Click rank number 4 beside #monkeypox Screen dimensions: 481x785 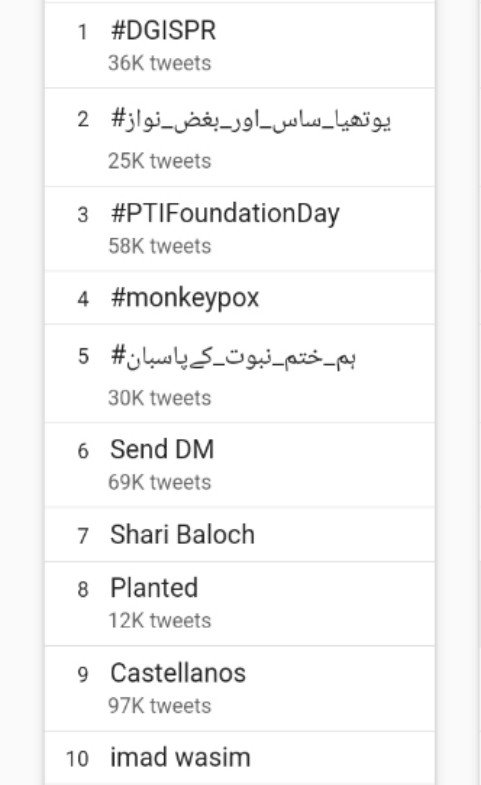click(x=83, y=299)
